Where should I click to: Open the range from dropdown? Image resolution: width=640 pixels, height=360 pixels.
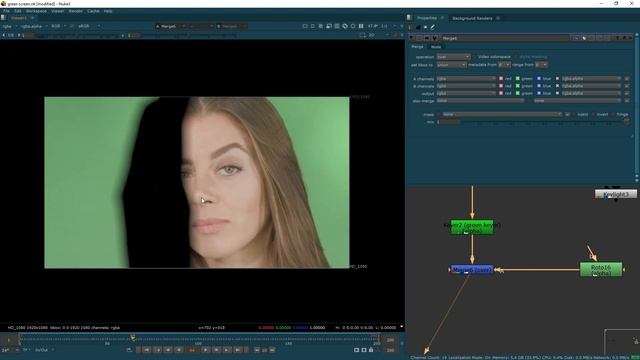pyautogui.click(x=541, y=65)
